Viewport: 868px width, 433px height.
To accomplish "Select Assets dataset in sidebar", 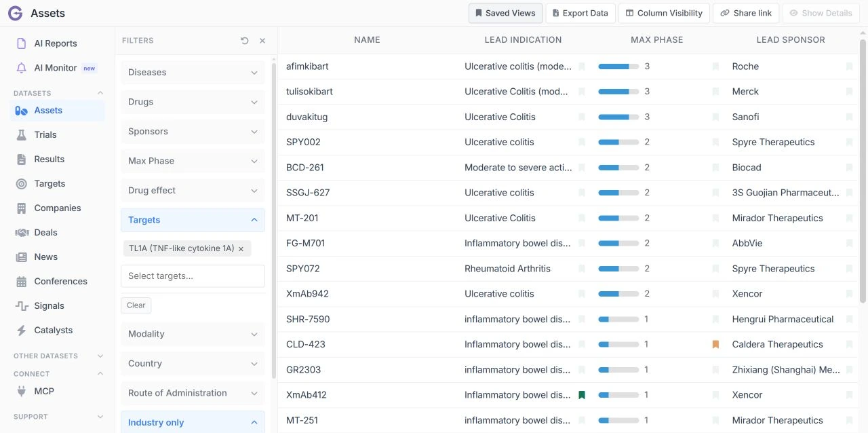I will (57, 111).
